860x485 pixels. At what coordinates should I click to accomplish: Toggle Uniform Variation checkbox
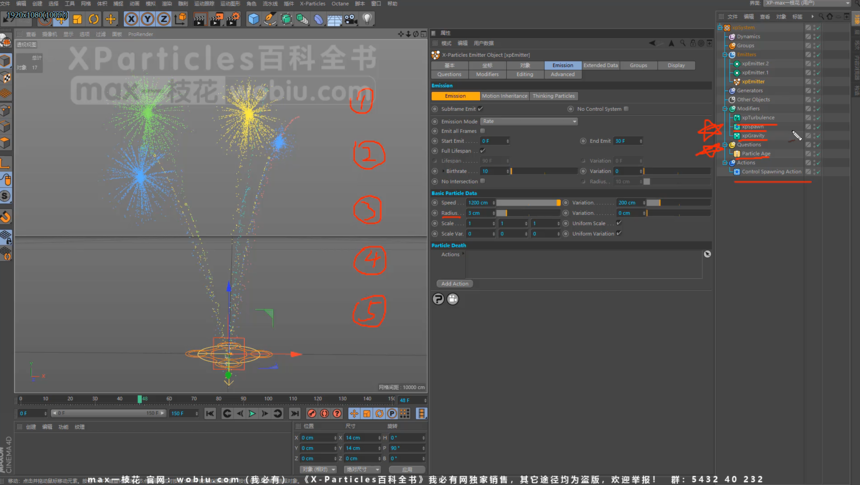619,233
